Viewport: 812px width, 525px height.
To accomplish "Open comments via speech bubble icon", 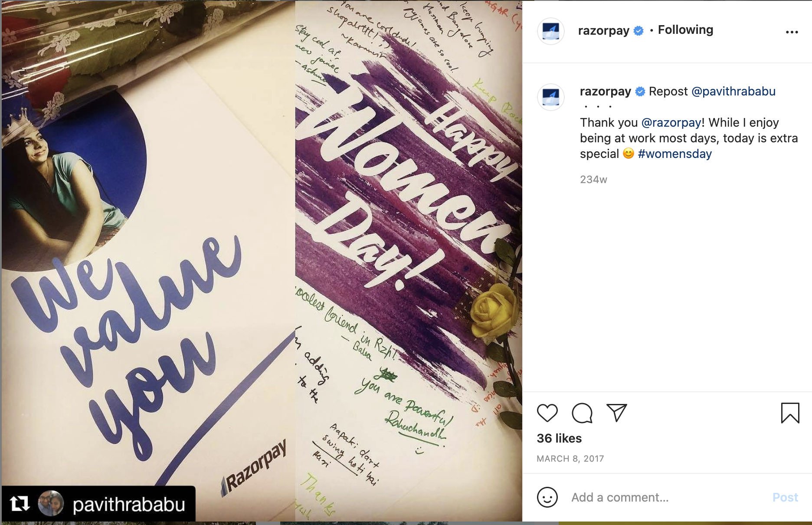I will point(582,413).
